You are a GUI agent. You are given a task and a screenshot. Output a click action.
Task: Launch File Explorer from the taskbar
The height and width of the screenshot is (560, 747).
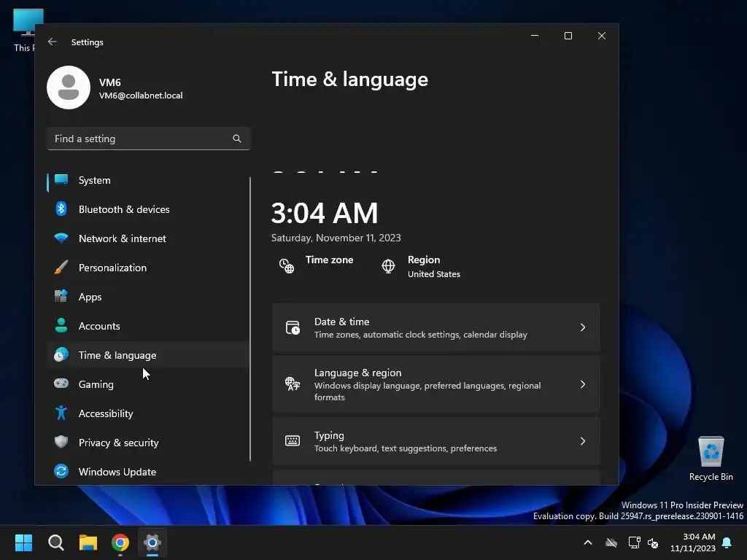(x=88, y=542)
